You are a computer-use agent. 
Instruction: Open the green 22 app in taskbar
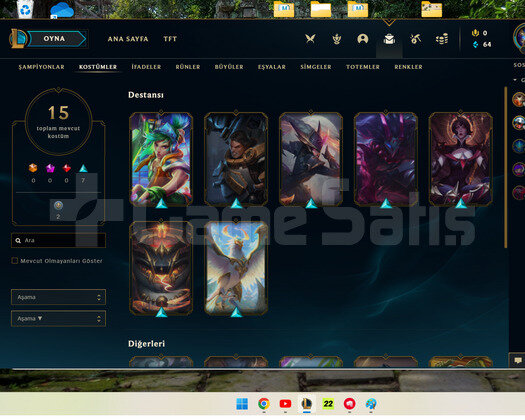click(328, 404)
